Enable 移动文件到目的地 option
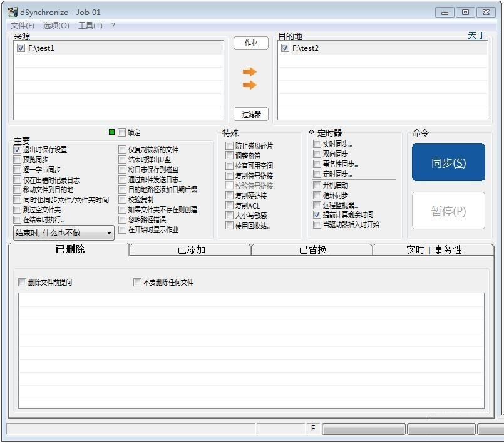The width and height of the screenshot is (504, 443). pos(17,190)
